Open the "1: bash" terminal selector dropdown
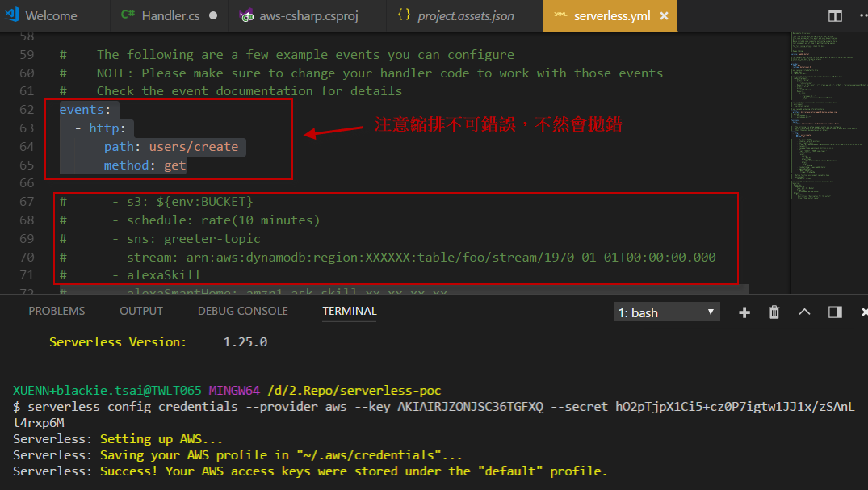This screenshot has height=490, width=868. [666, 312]
